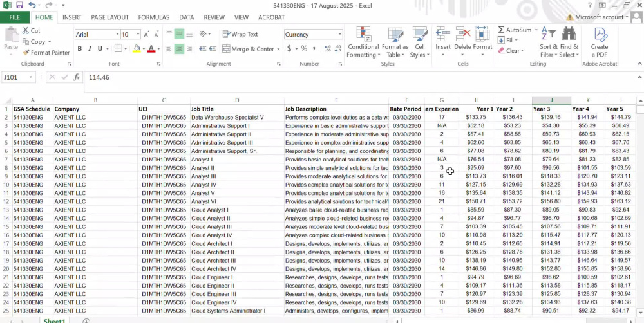Screen dimensions: 644x323
Task: Click the Orientation text angle icon
Action: pyautogui.click(x=203, y=34)
